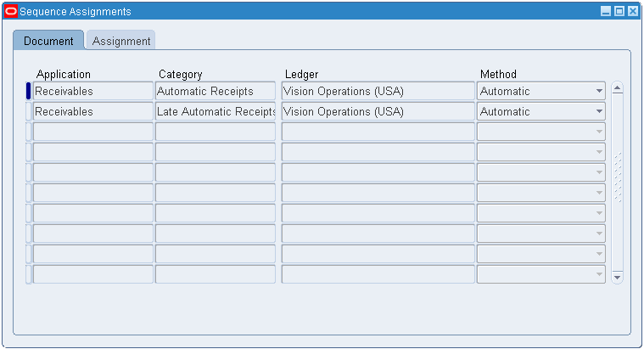Click Late Automatic Receipts category field

[216, 111]
